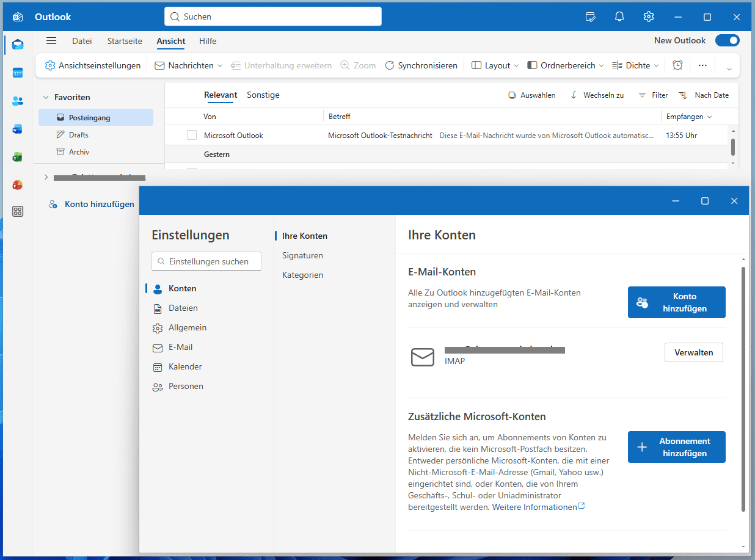This screenshot has width=755, height=560.
Task: Switch to the Sonstige inbox tab
Action: (263, 95)
